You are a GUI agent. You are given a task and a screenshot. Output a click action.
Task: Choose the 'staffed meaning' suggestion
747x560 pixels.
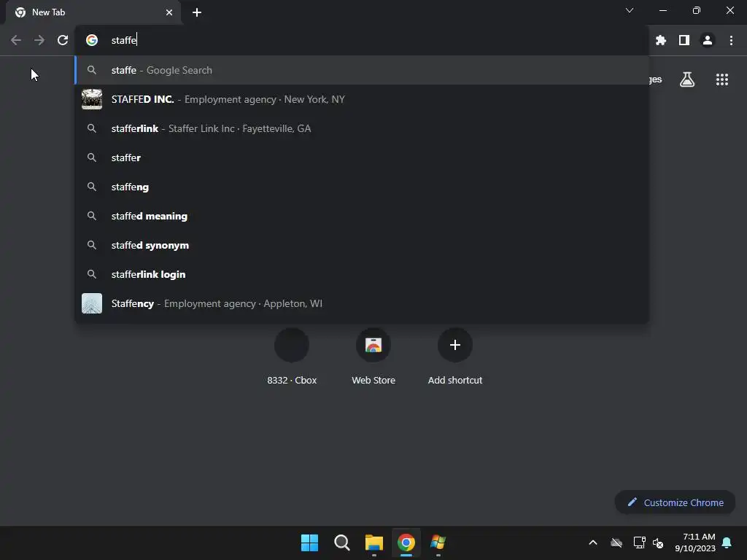tap(362, 216)
